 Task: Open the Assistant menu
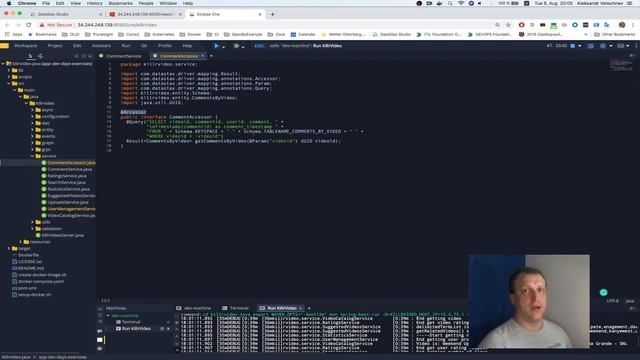(101, 46)
